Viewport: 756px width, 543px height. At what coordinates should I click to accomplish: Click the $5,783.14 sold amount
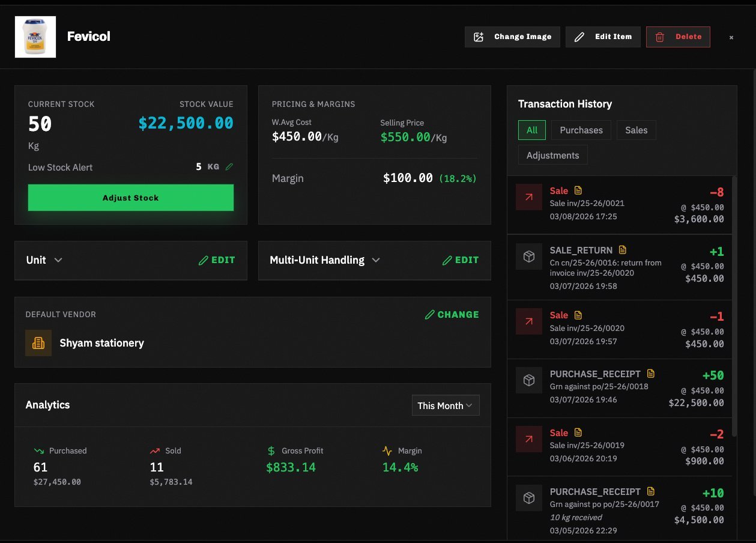pyautogui.click(x=171, y=482)
